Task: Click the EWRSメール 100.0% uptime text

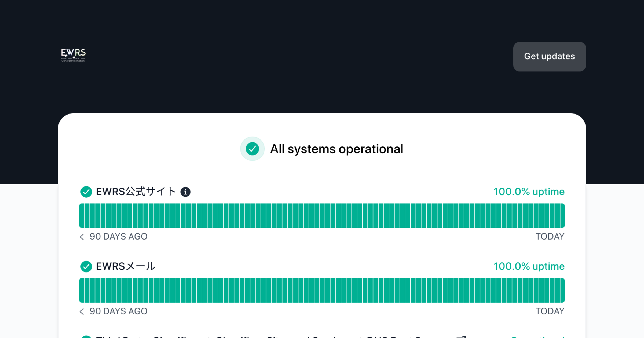Action: (x=529, y=266)
